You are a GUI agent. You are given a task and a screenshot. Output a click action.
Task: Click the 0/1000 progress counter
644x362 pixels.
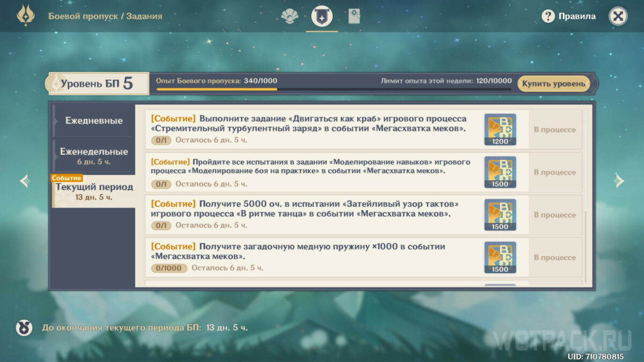[169, 268]
